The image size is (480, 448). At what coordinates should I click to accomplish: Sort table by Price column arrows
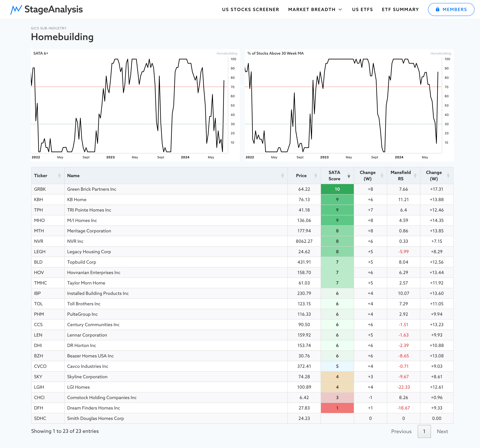click(x=316, y=176)
